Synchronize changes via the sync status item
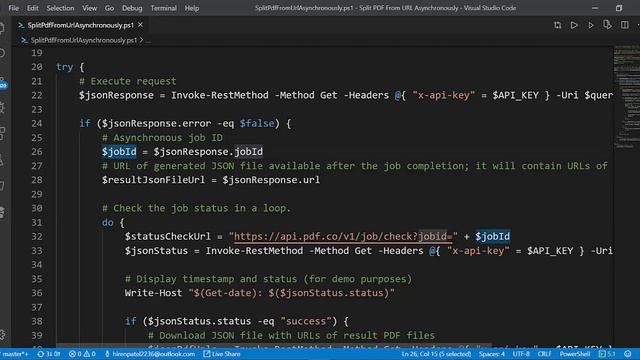This screenshot has width=640, height=360. tap(49, 354)
